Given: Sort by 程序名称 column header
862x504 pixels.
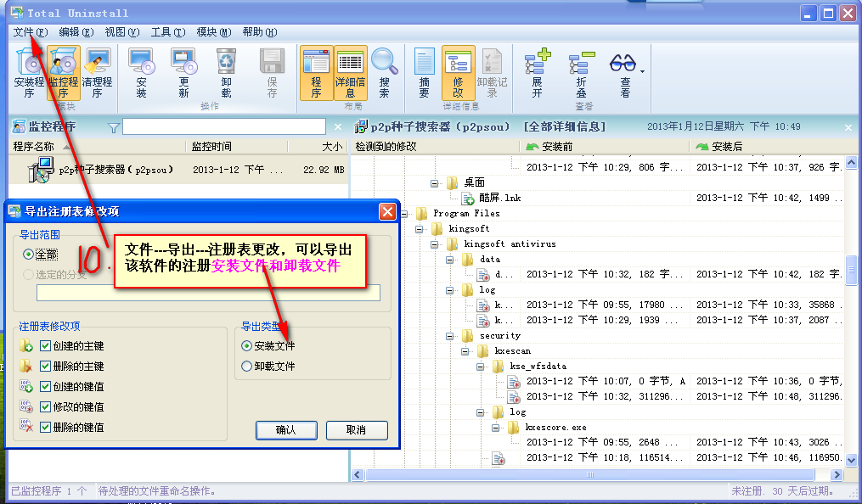Looking at the screenshot, I should pos(98,147).
